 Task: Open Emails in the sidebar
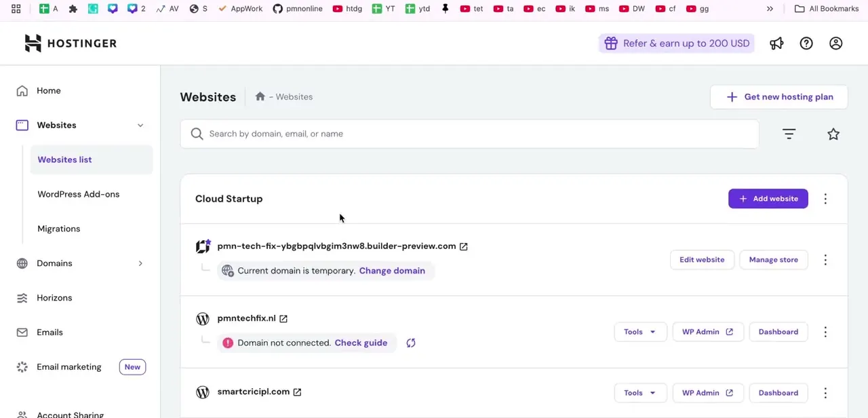(x=50, y=332)
